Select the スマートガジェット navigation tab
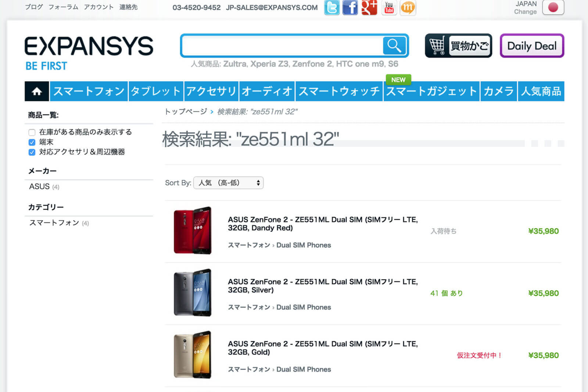This screenshot has height=392, width=588. 432,91
